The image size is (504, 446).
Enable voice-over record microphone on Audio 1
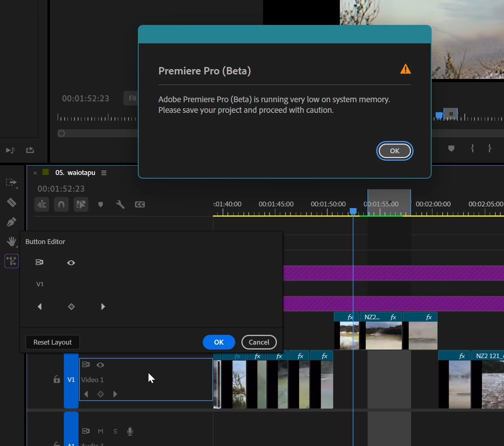pos(130,431)
